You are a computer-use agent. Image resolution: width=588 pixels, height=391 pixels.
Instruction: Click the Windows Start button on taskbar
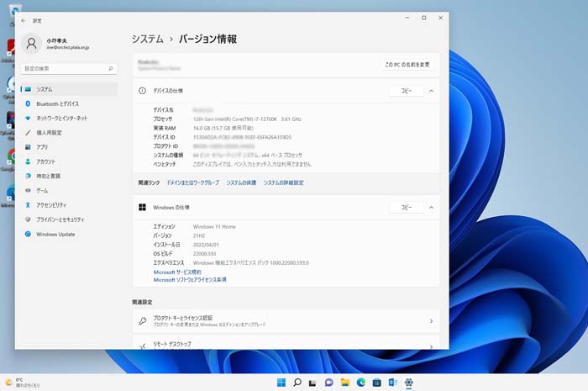pos(281,383)
